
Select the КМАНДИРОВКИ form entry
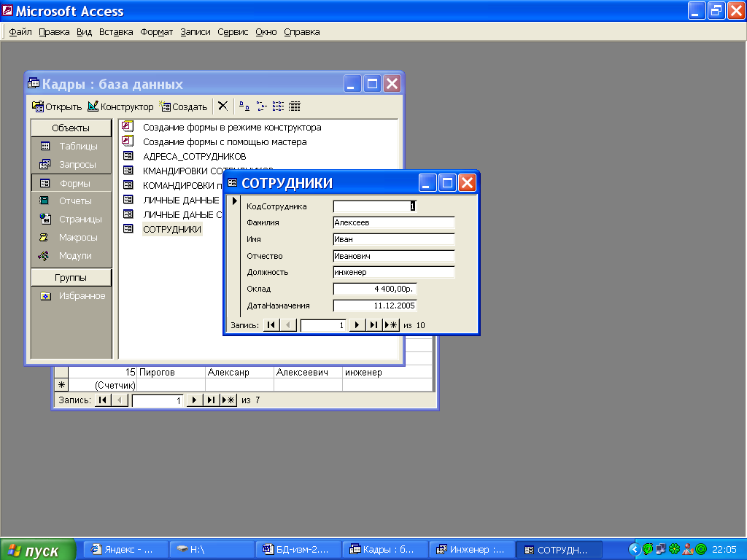click(182, 171)
